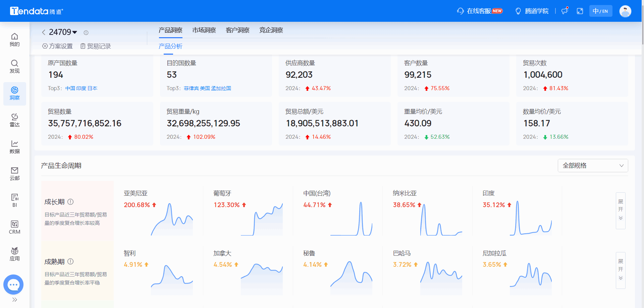The height and width of the screenshot is (308, 644).
Task: Click the user avatar in the top bar
Action: point(625,11)
